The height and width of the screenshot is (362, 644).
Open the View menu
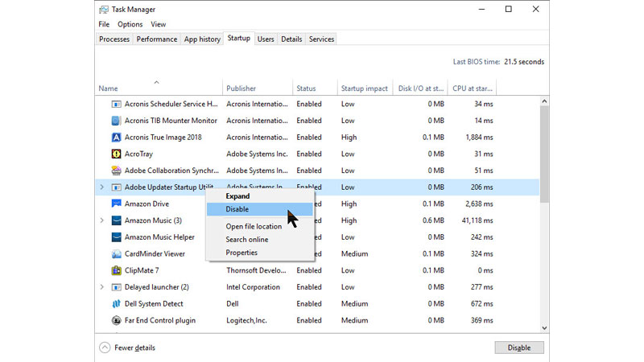click(x=158, y=24)
